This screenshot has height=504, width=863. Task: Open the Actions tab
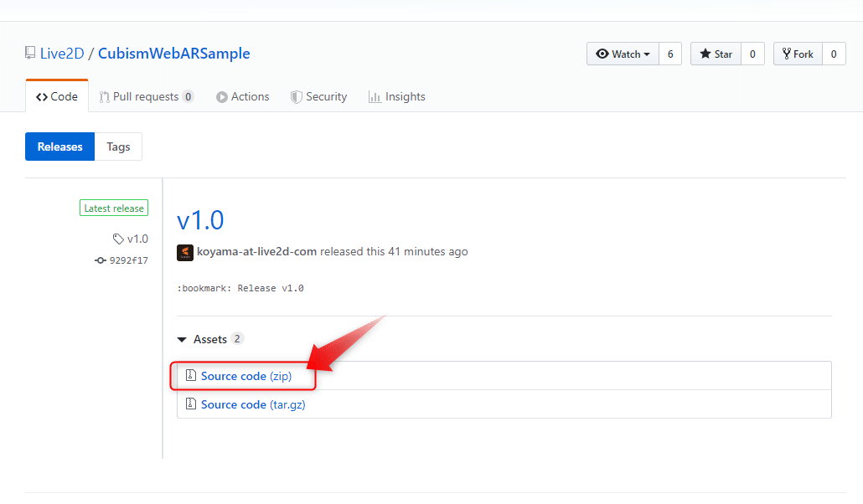pyautogui.click(x=243, y=97)
